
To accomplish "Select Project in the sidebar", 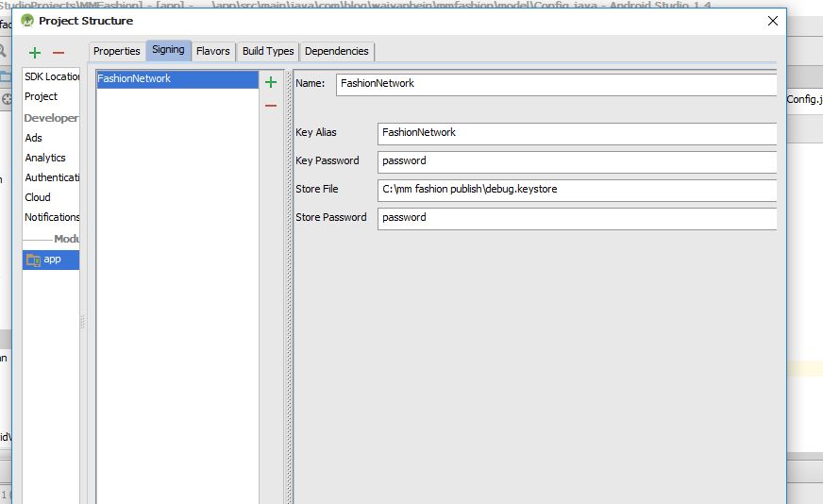I will [x=51, y=96].
